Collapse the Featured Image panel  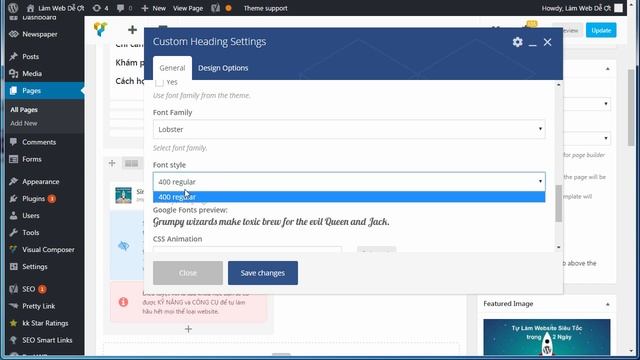(607, 304)
